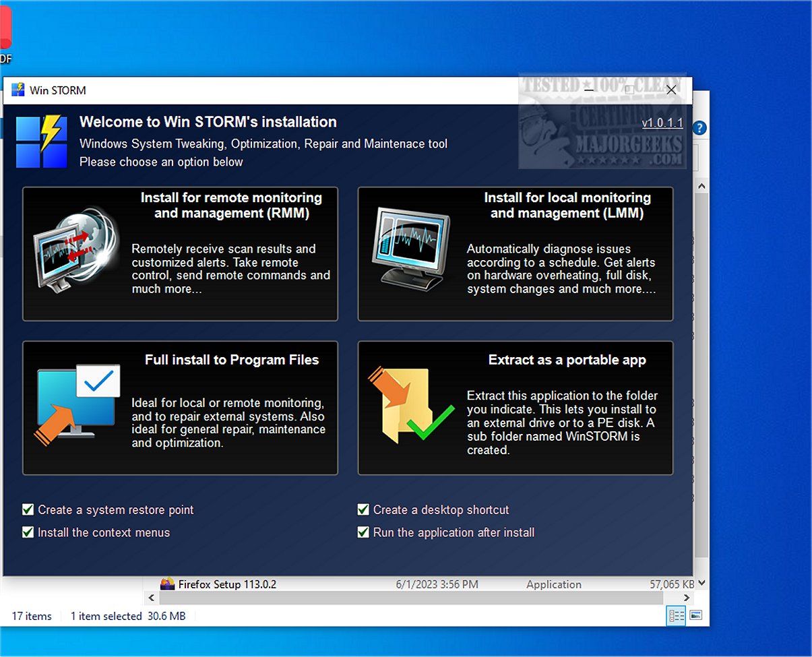Viewport: 812px width, 657px height.
Task: Choose Extract as a portable app
Action: point(516,408)
